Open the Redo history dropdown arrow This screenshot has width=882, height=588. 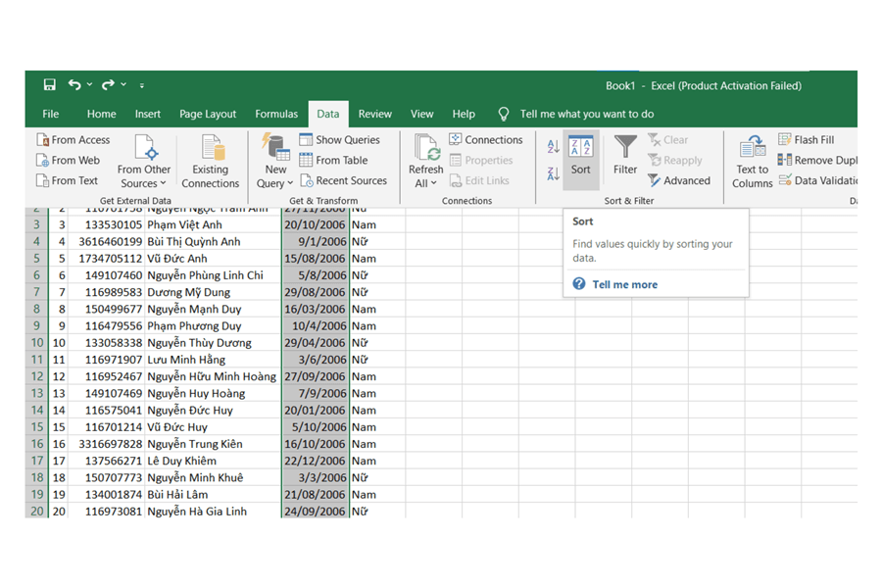point(123,85)
